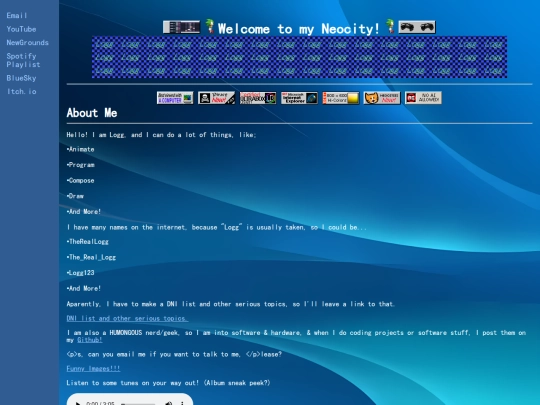Viewport: 540px width, 405px height.
Task: Click the '•Draw' list line
Action: pyautogui.click(x=75, y=196)
